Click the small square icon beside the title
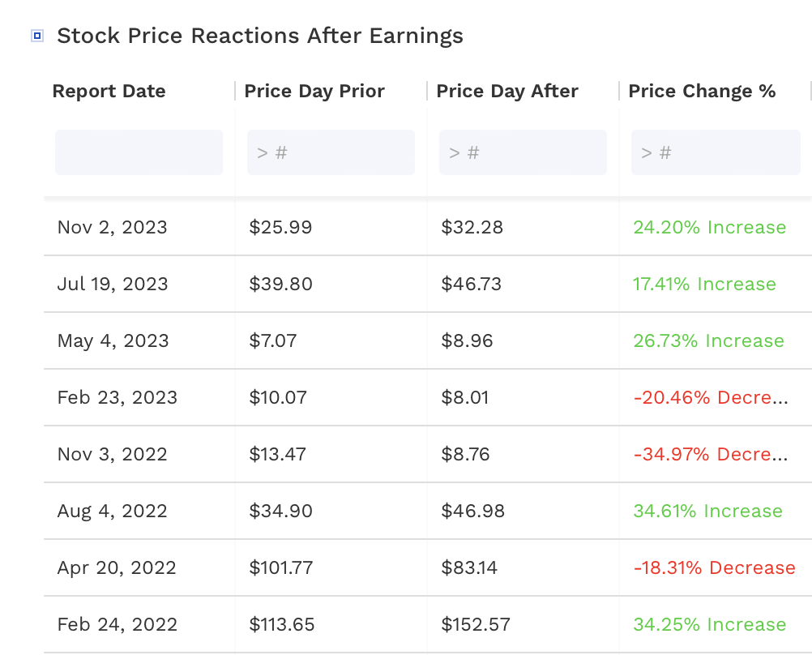Image resolution: width=812 pixels, height=655 pixels. [x=36, y=35]
